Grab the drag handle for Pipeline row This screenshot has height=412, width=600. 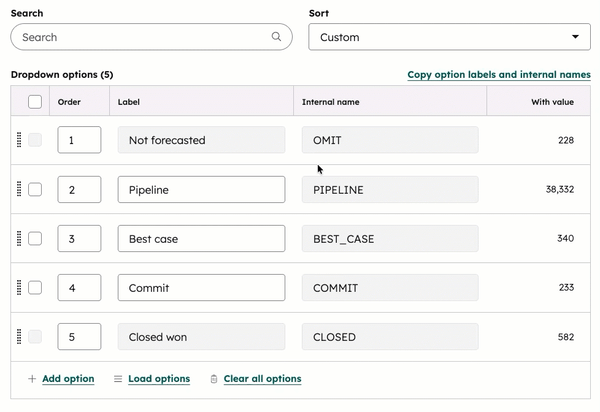(x=19, y=189)
